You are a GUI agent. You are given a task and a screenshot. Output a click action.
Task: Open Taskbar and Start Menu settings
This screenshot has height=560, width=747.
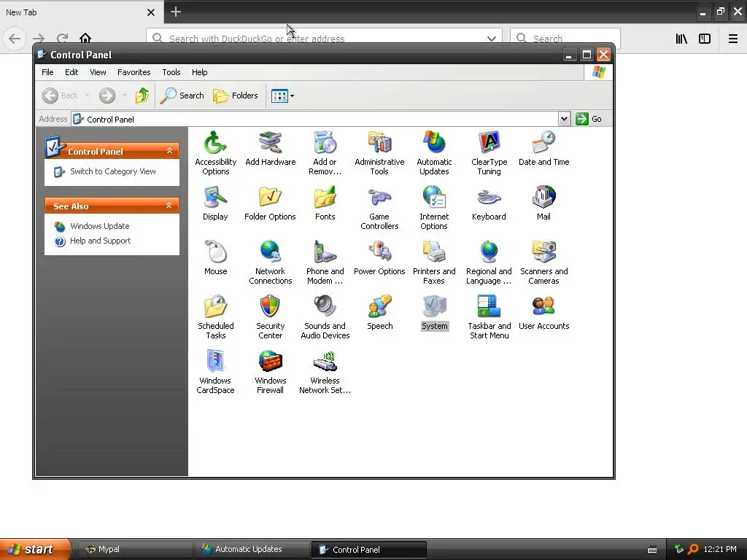tap(489, 317)
